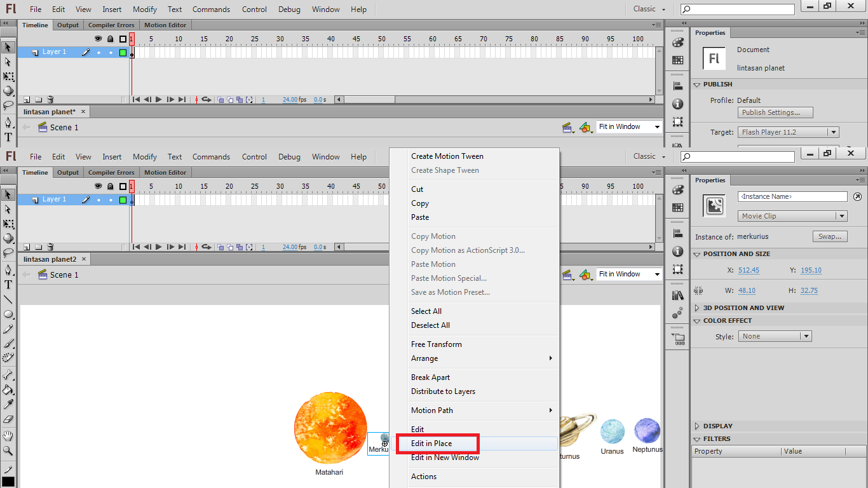Viewport: 868px width, 488px height.
Task: Open the Library panel icon in lower dock
Action: tap(678, 295)
